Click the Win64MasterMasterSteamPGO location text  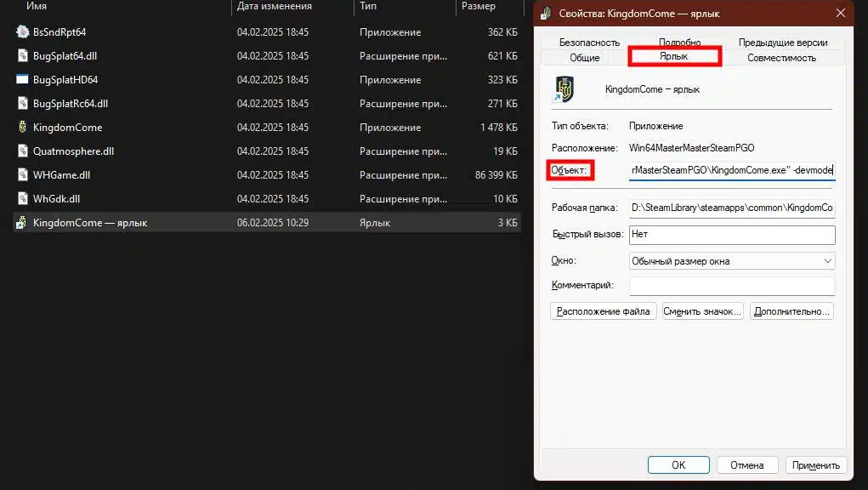point(691,148)
